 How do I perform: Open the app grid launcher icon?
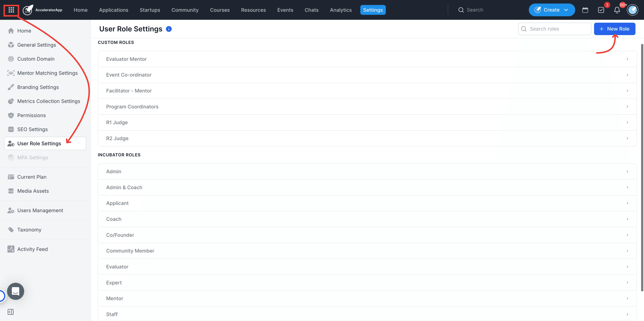pos(11,10)
